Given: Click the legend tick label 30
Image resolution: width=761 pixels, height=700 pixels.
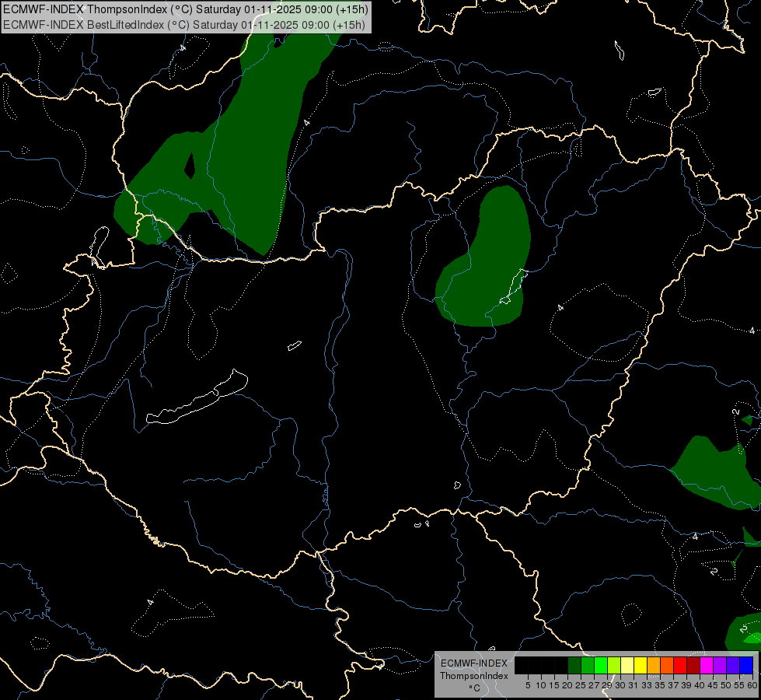Looking at the screenshot, I should coord(620,685).
